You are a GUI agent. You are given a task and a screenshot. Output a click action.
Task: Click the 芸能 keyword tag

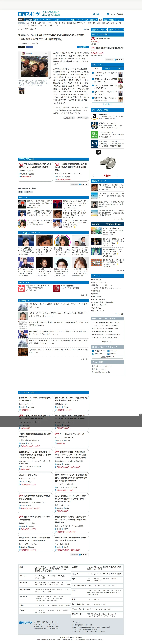coord(21,192)
